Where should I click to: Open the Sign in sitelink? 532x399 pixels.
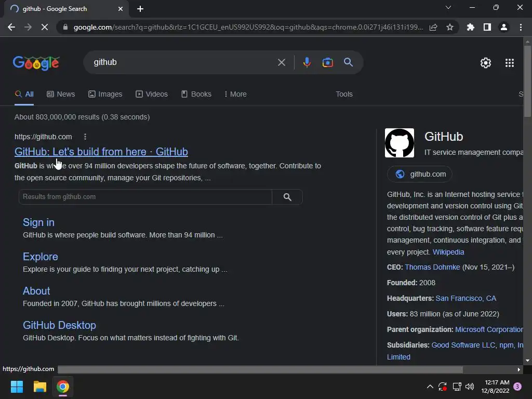click(38, 222)
